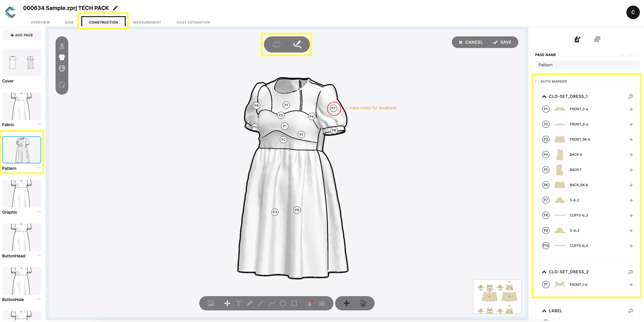Open the Graphic page thumbnail

22,194
